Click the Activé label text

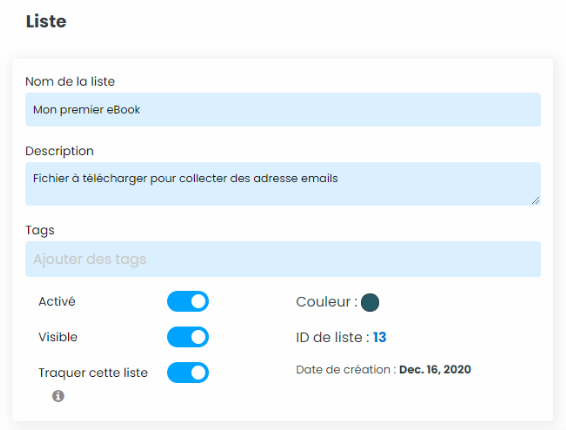click(x=57, y=301)
